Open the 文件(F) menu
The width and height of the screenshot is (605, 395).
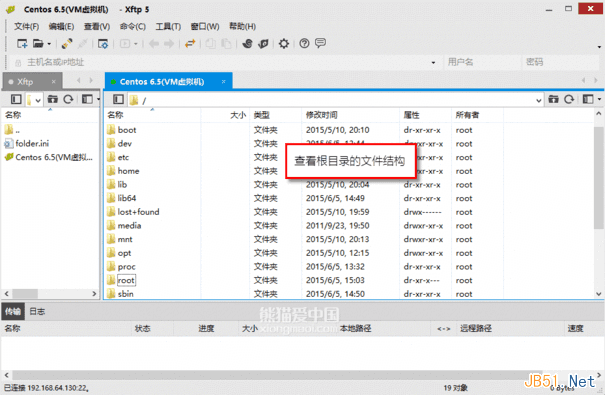pyautogui.click(x=27, y=26)
